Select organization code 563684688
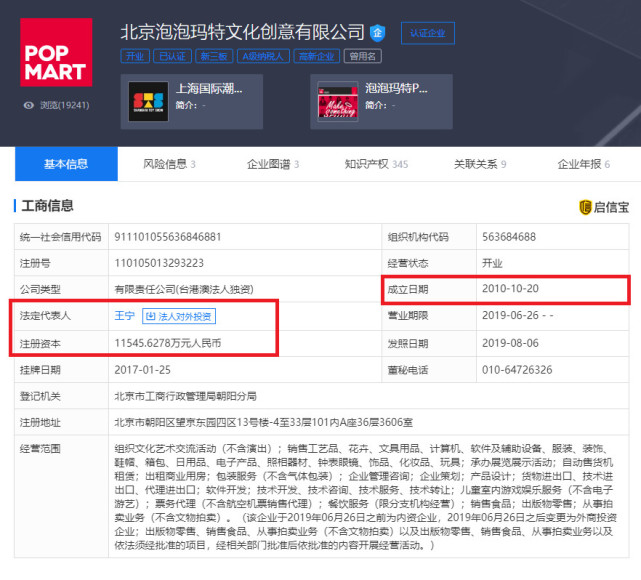 tap(509, 237)
